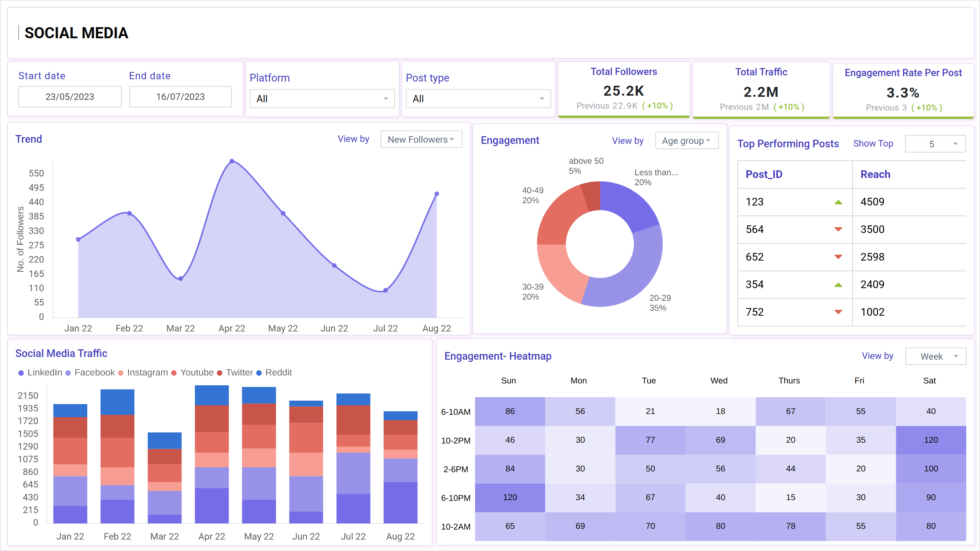Click the SOCIAL MEDIA dashboard heading

click(x=76, y=33)
